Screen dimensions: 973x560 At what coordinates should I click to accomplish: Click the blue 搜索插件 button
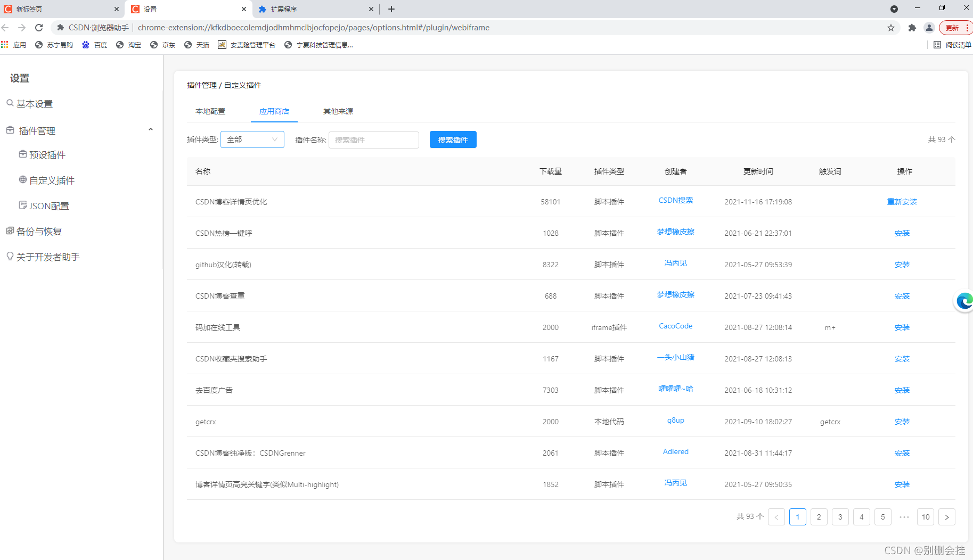(453, 139)
